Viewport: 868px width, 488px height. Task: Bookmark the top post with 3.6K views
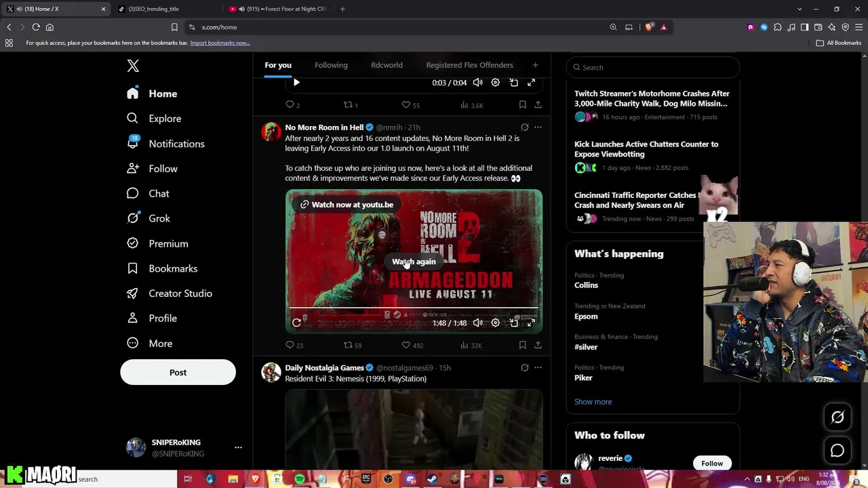click(522, 105)
